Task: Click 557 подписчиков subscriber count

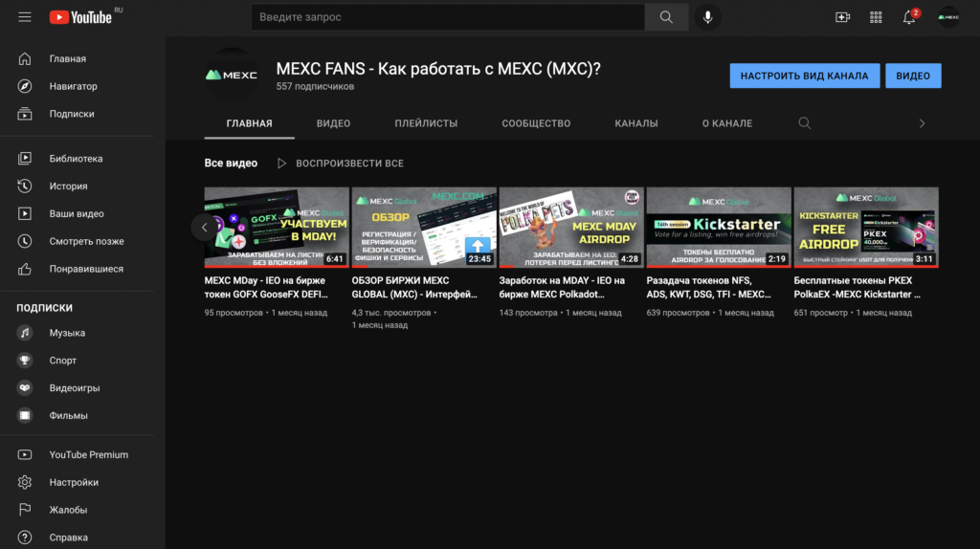Action: (315, 86)
